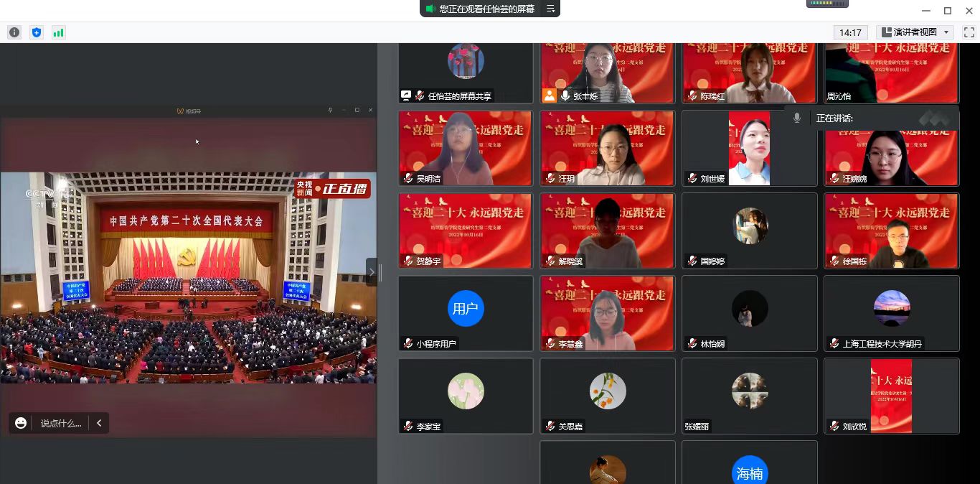Screen dimensions: 980x484
Task: Click the microphone icon in 正在讲话 bar
Action: click(x=796, y=118)
